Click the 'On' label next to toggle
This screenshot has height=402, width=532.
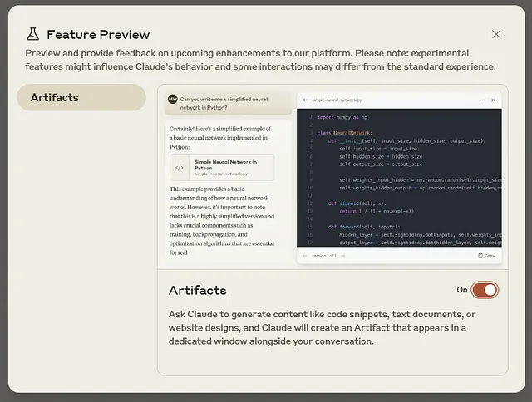(462, 290)
